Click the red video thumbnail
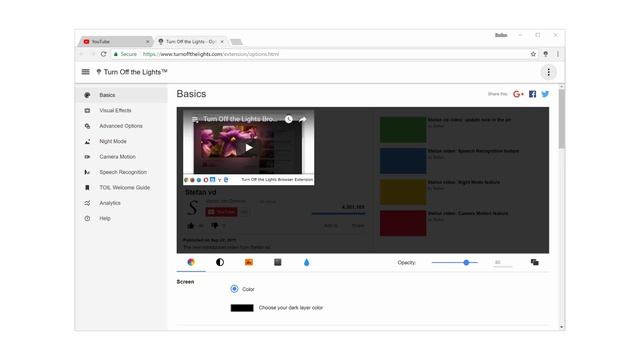This screenshot has width=640, height=360. click(403, 223)
